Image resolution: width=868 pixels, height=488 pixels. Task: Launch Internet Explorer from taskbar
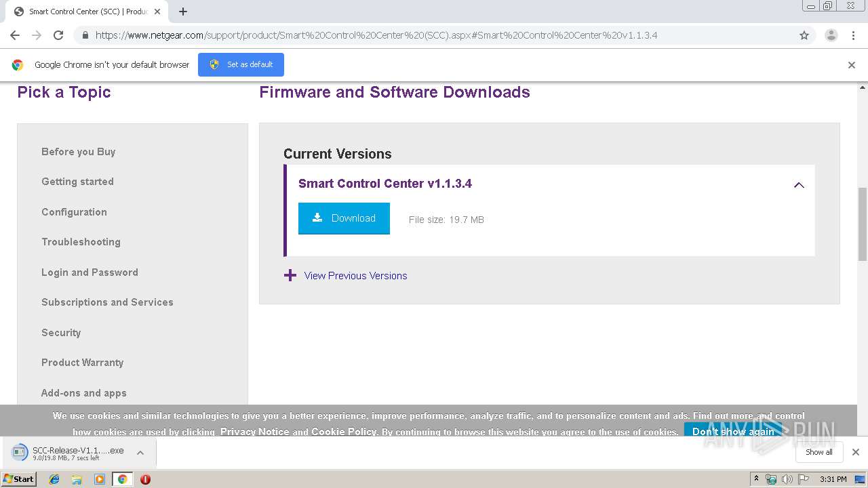54,479
